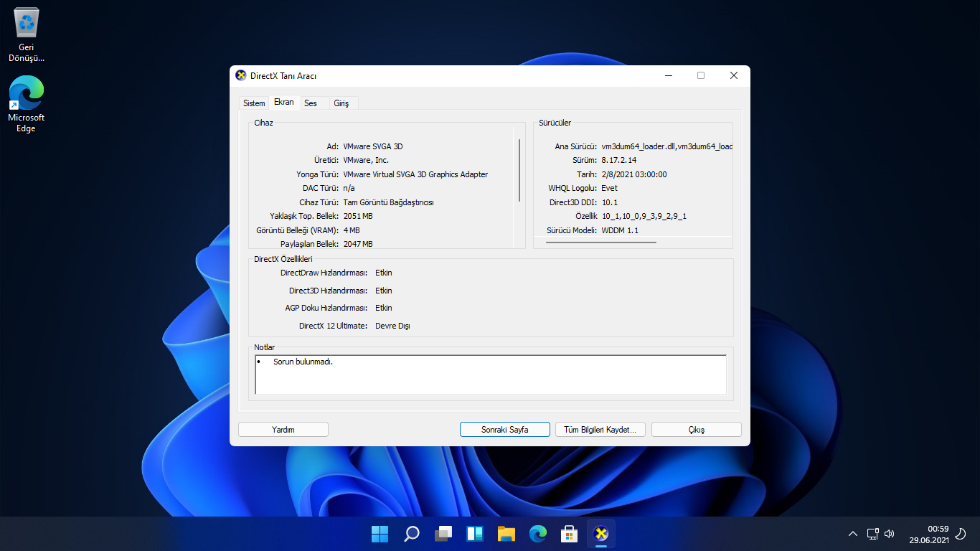Image resolution: width=980 pixels, height=551 pixels.
Task: Open taskbar Search
Action: (411, 534)
